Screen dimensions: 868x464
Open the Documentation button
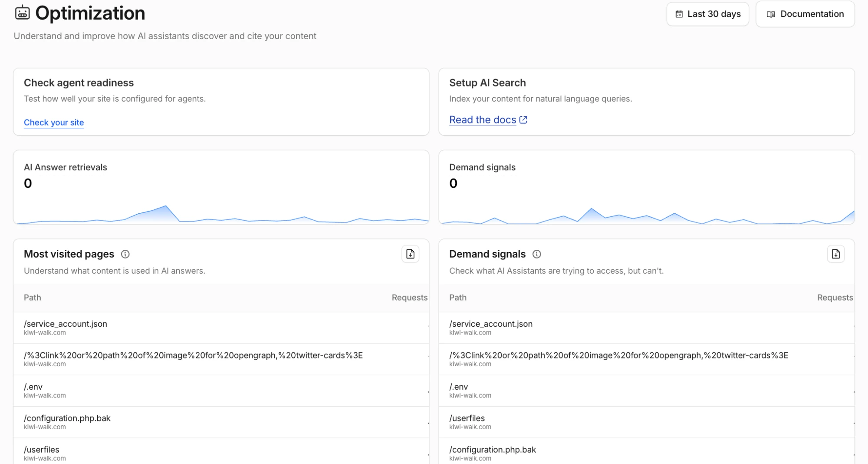[805, 14]
